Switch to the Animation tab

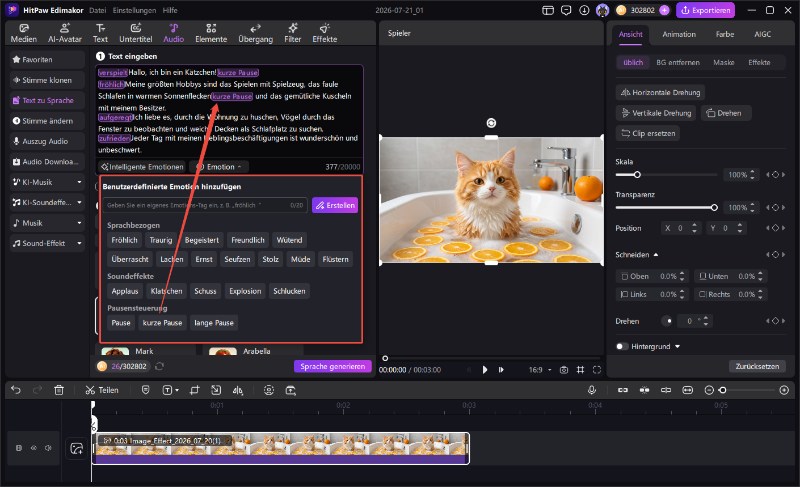679,34
